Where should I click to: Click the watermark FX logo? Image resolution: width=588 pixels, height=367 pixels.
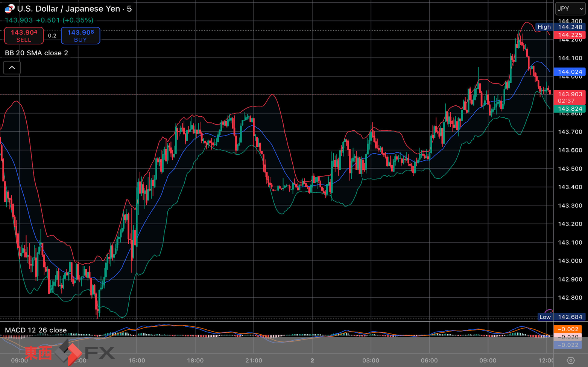click(70, 352)
